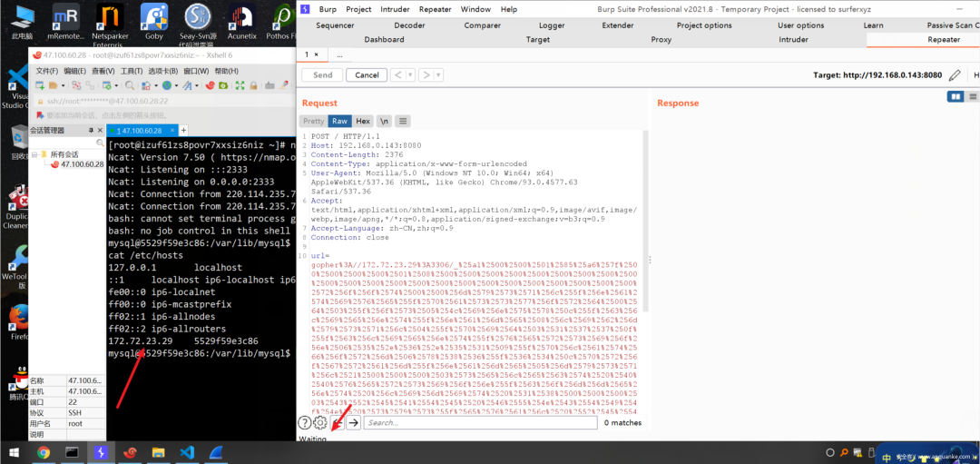The width and height of the screenshot is (980, 464).
Task: Pin the session manager panel
Action: (92, 130)
